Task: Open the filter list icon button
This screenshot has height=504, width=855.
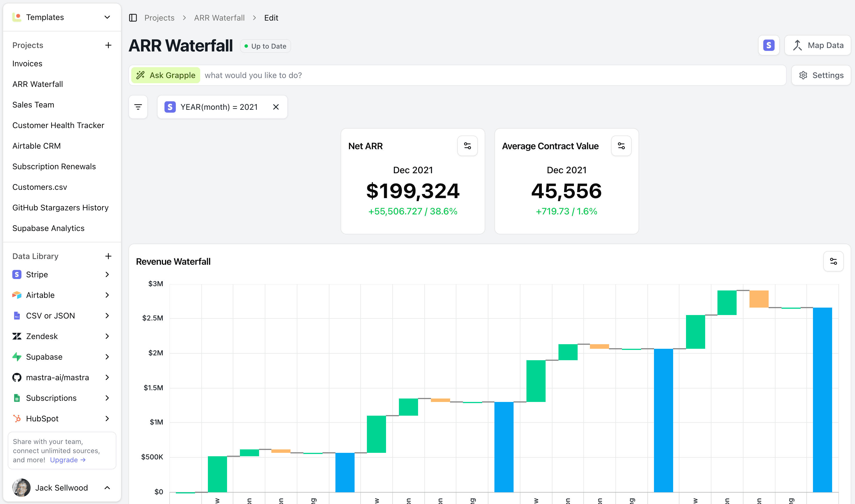Action: (138, 107)
